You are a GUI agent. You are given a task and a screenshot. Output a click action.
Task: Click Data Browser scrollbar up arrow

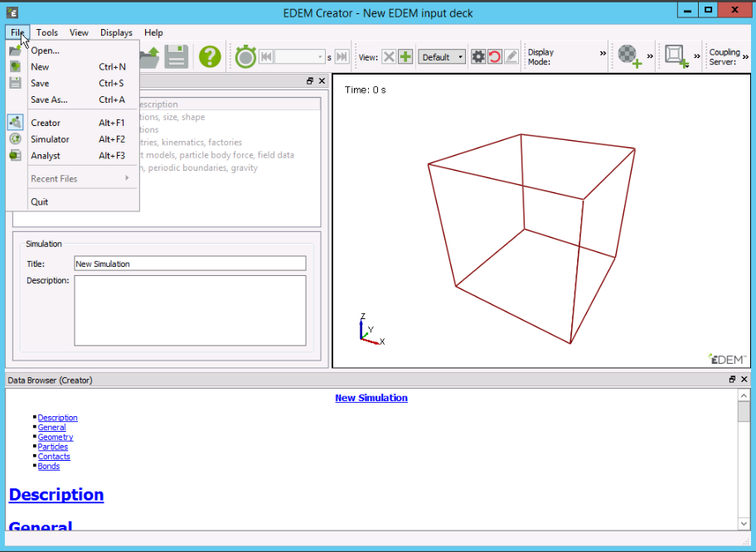(x=744, y=395)
